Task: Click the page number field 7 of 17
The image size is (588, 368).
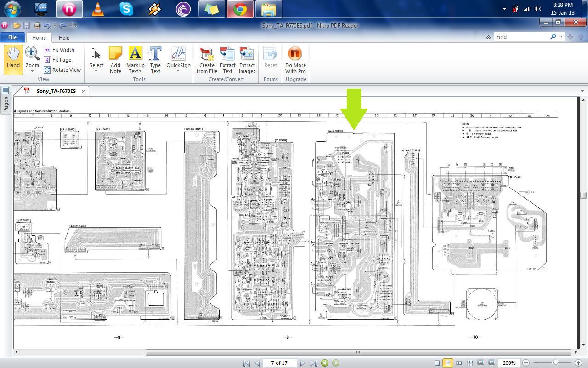Action: click(x=279, y=363)
